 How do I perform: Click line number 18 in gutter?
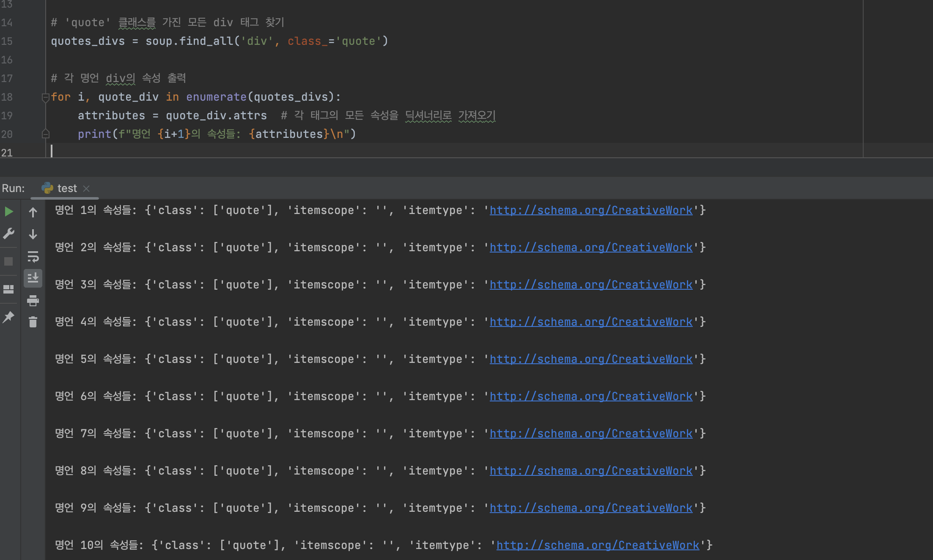[x=7, y=97]
